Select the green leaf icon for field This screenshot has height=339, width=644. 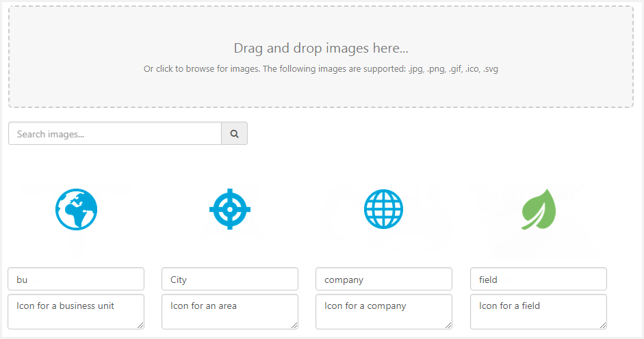[x=539, y=209]
